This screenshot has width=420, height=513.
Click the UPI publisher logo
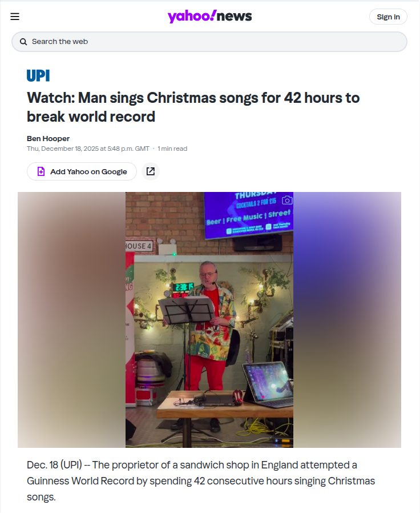(38, 75)
